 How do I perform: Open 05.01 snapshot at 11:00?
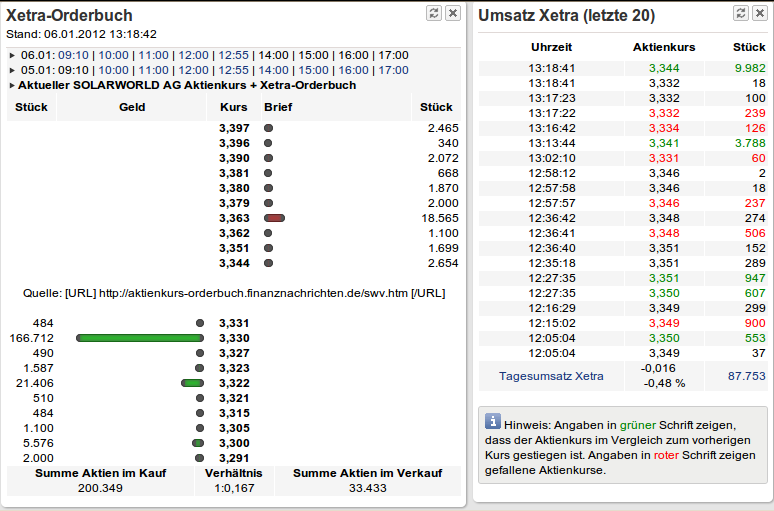pos(154,70)
